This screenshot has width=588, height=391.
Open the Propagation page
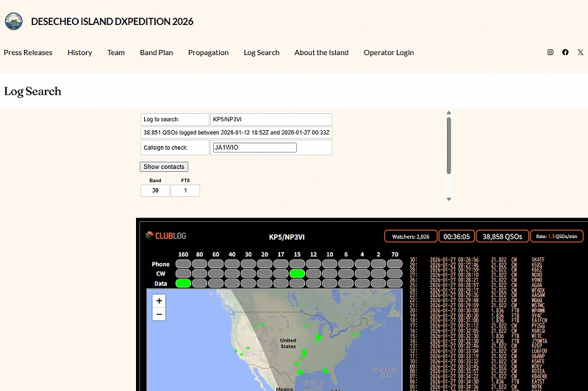[x=208, y=53]
